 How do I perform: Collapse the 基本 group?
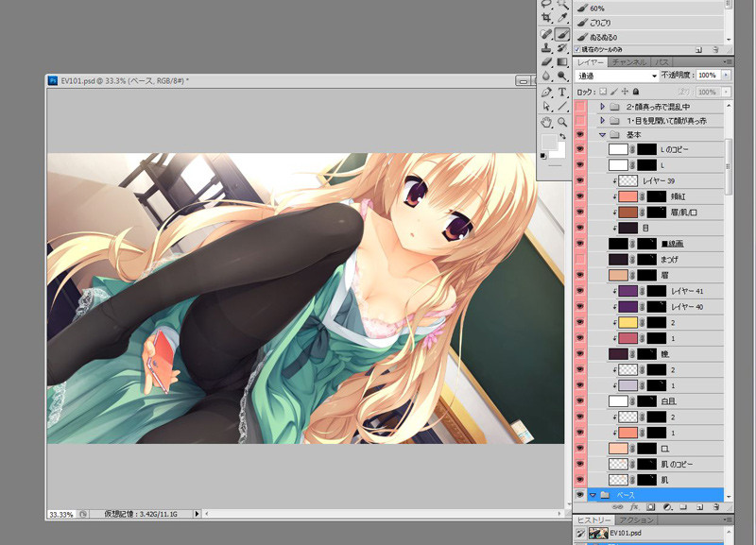click(602, 135)
